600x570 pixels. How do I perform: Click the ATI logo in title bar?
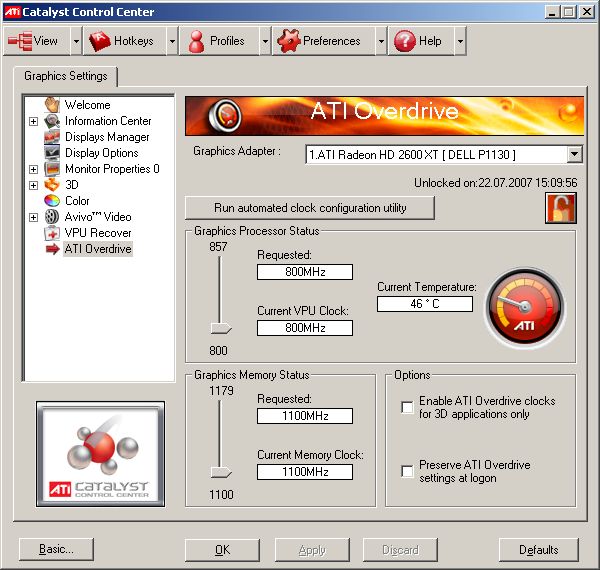coord(12,11)
